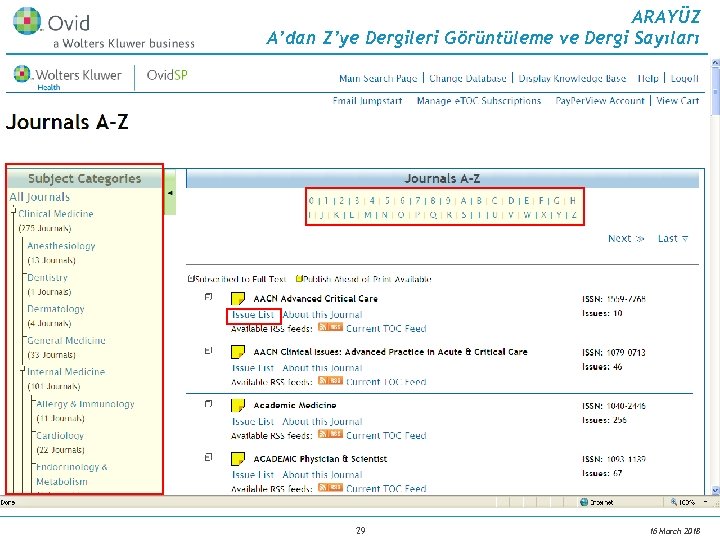Select Clinical Medicine category
This screenshot has height=540, width=720.
coord(56,214)
